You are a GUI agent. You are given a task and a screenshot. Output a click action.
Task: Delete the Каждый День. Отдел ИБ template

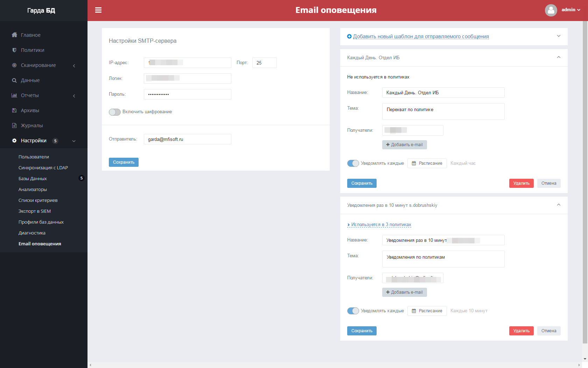(x=521, y=183)
